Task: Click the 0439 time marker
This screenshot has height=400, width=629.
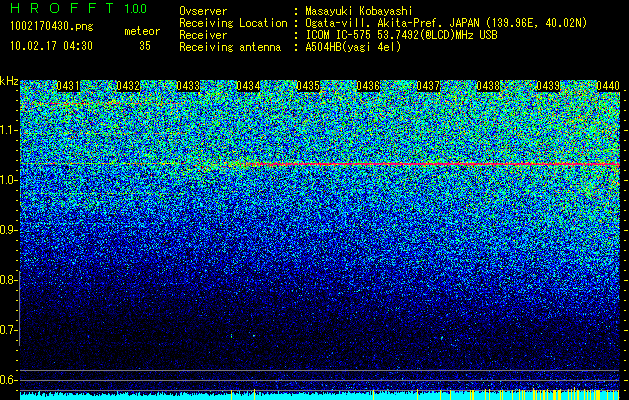Action: tap(548, 86)
